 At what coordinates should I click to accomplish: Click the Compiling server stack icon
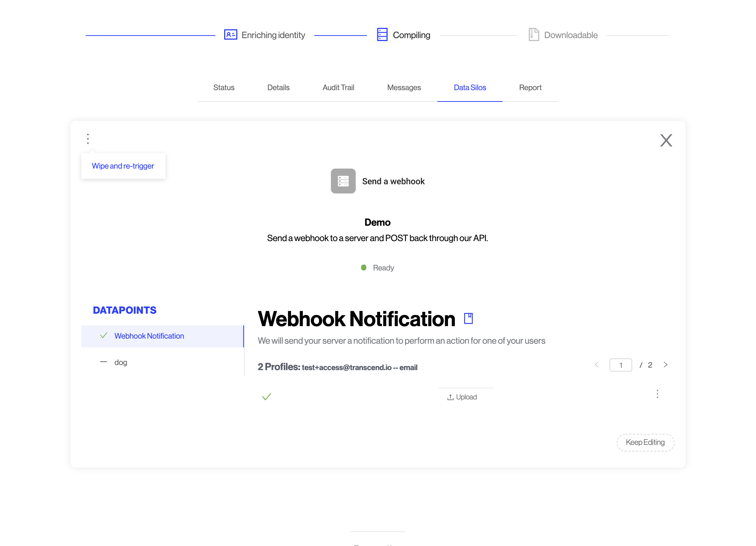point(382,34)
